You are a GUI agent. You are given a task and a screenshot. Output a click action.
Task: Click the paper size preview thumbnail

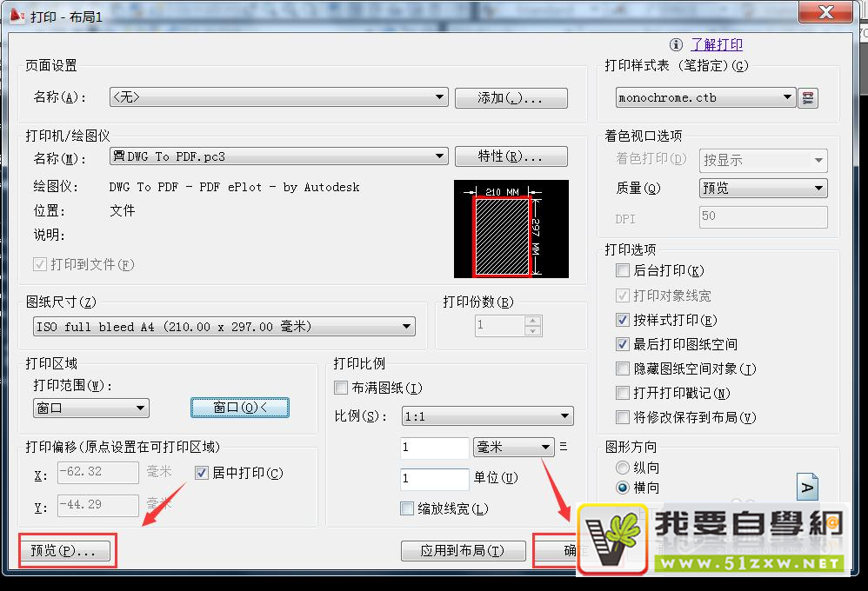coord(511,229)
